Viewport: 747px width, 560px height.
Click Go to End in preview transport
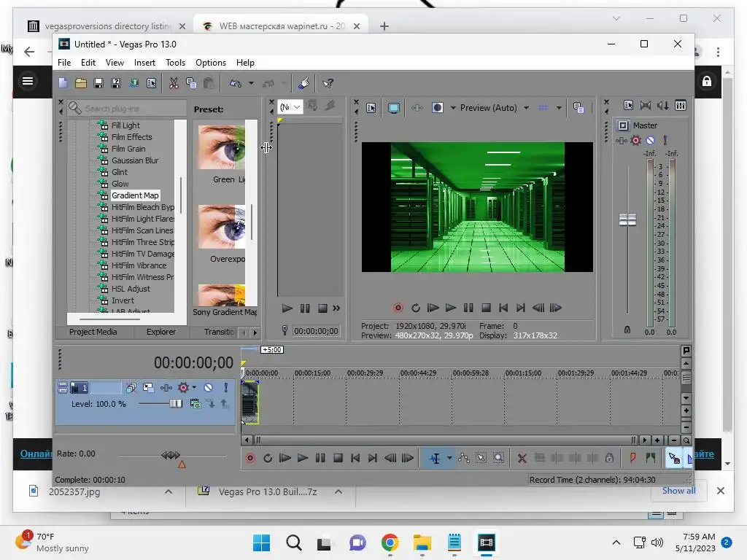(521, 308)
